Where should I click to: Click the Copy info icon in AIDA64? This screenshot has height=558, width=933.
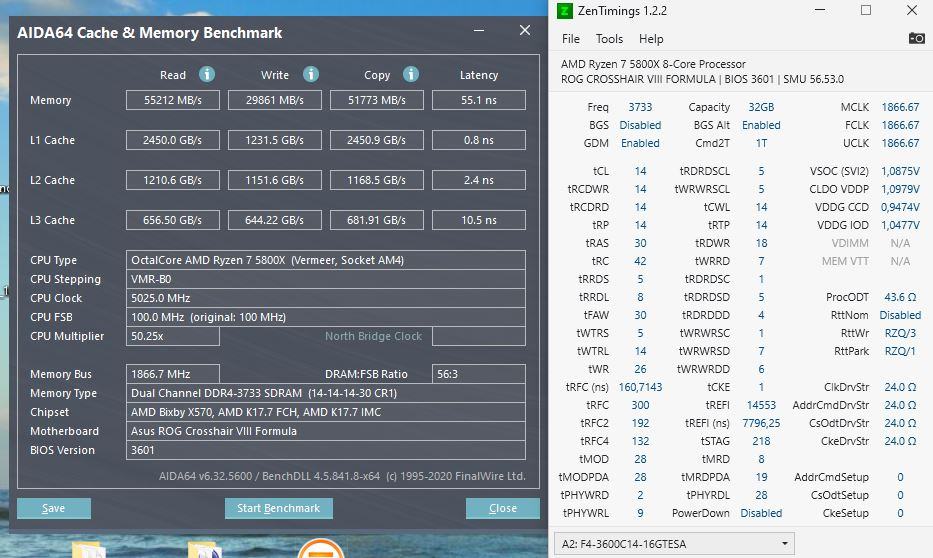click(411, 74)
